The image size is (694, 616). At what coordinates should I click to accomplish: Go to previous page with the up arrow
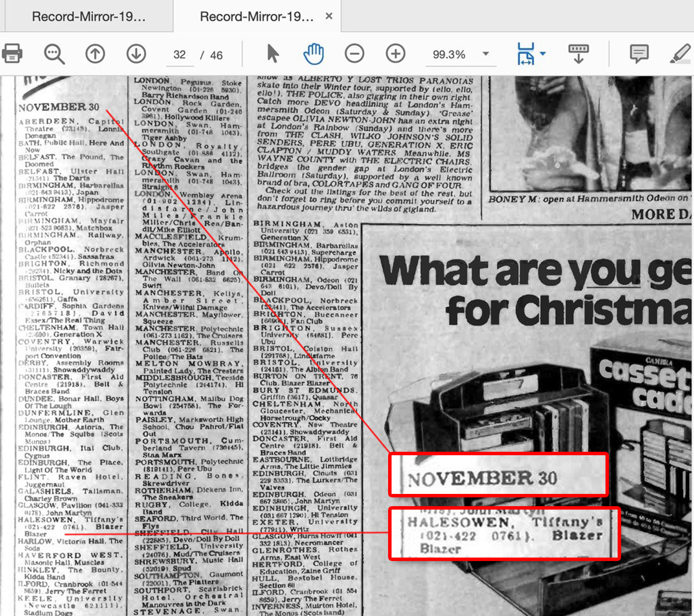point(95,54)
